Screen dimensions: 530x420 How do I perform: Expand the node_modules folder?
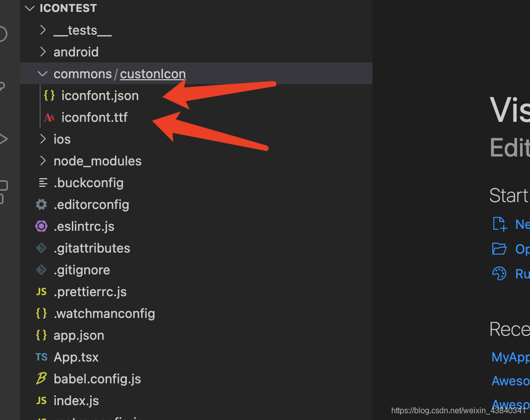coord(97,161)
